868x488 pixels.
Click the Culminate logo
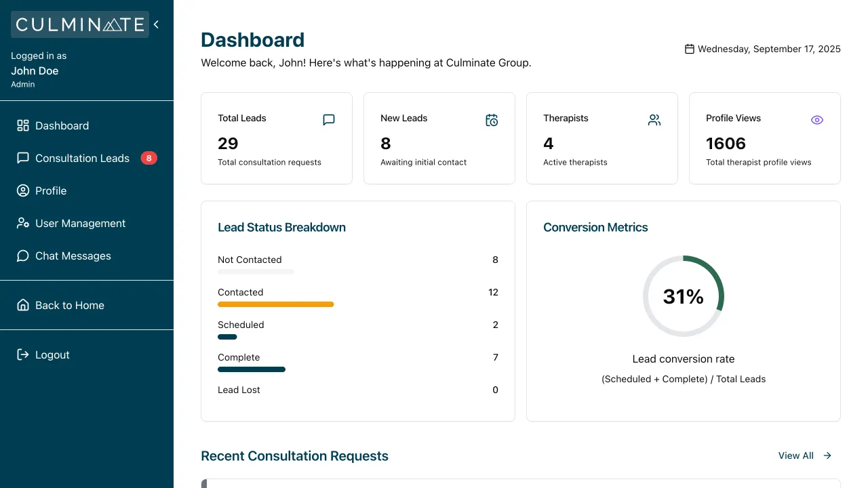80,24
